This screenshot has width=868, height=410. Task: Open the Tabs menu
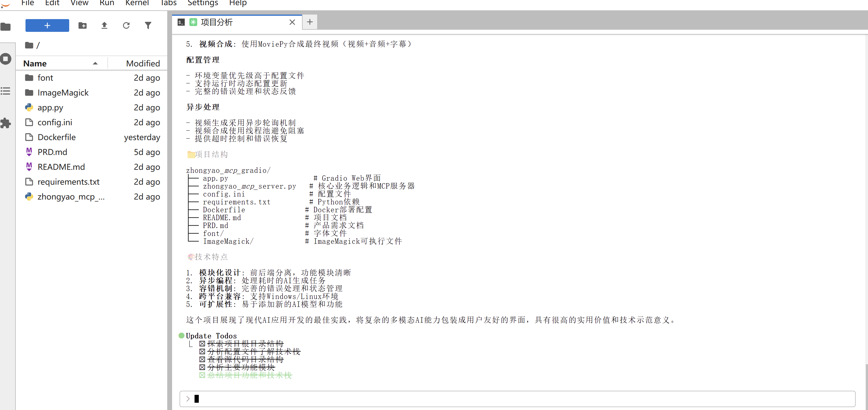pyautogui.click(x=168, y=3)
